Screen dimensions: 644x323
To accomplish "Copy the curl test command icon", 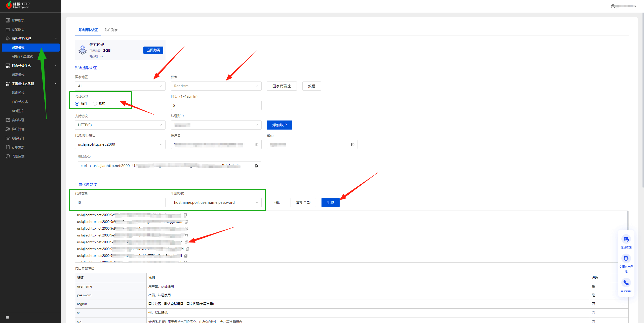I will 256,166.
